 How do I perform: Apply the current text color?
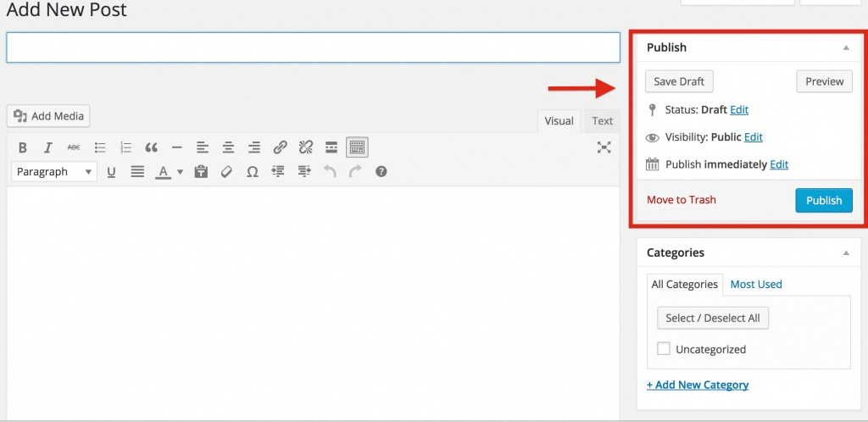tap(163, 173)
